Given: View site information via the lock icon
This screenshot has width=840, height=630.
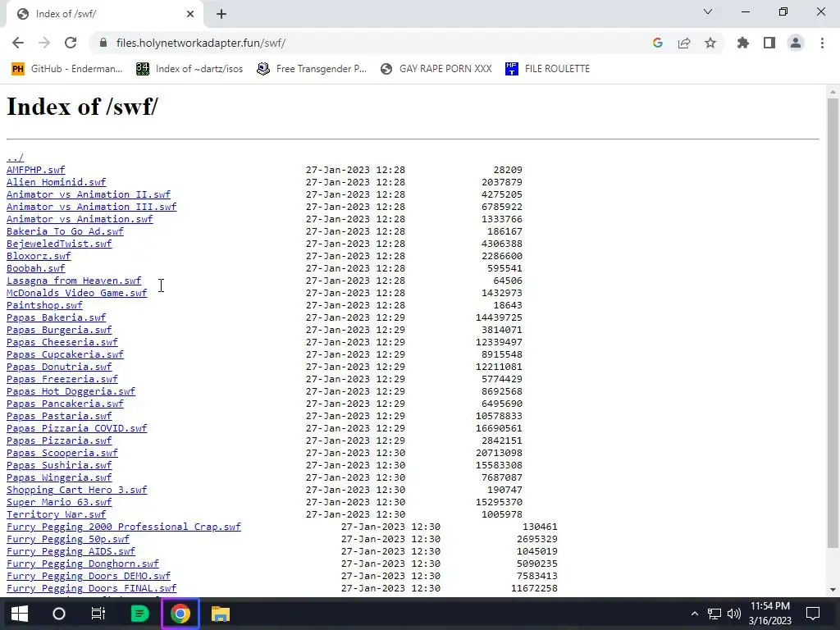Looking at the screenshot, I should (103, 43).
